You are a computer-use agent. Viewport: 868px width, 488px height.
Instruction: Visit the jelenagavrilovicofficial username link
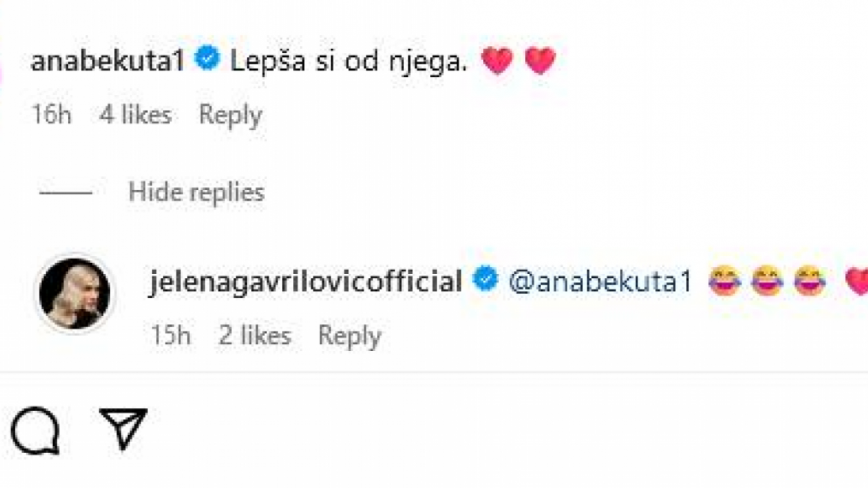[305, 281]
